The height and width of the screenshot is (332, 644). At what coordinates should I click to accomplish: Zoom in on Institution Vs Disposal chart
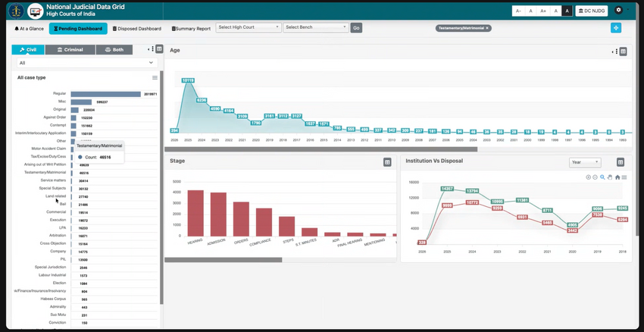(589, 177)
